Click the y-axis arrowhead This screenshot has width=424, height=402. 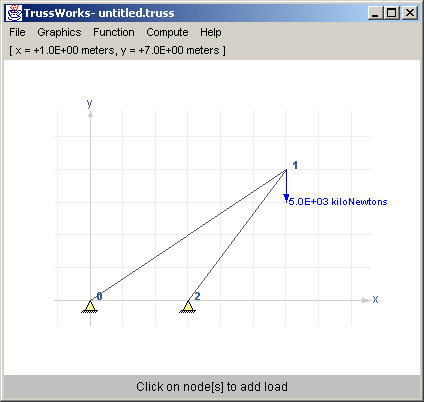(90, 114)
